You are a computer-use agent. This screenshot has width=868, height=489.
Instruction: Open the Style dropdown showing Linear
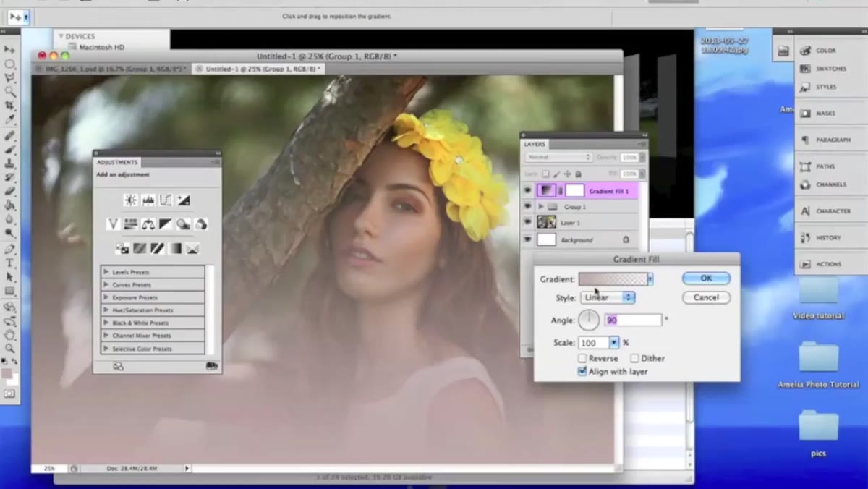608,297
